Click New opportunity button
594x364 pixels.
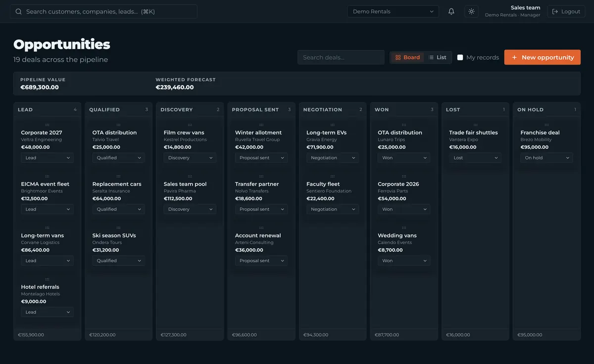pyautogui.click(x=543, y=57)
